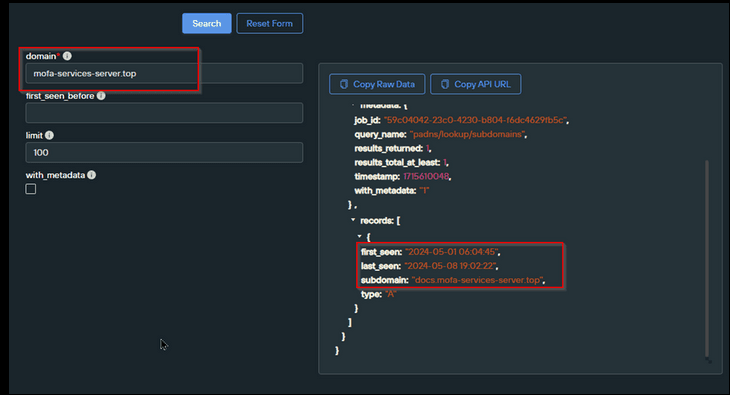
Task: Click clipboard icon in Copy Raw Data
Action: (x=344, y=84)
